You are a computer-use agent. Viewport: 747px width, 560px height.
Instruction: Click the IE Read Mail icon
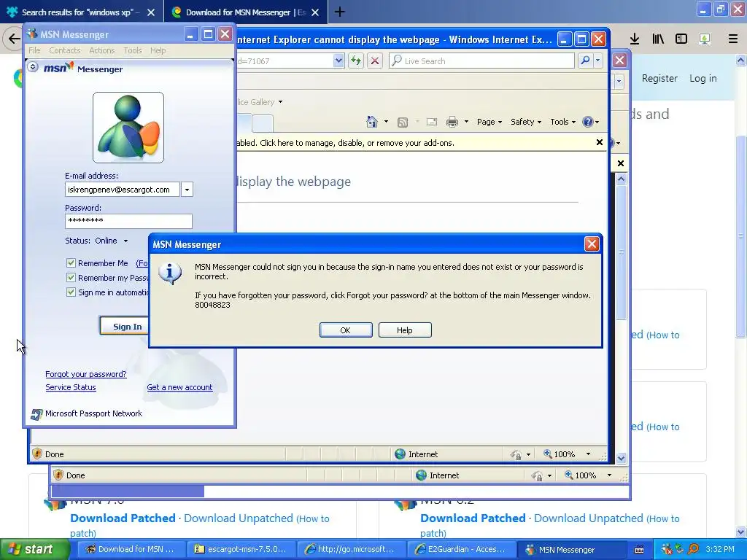[432, 122]
